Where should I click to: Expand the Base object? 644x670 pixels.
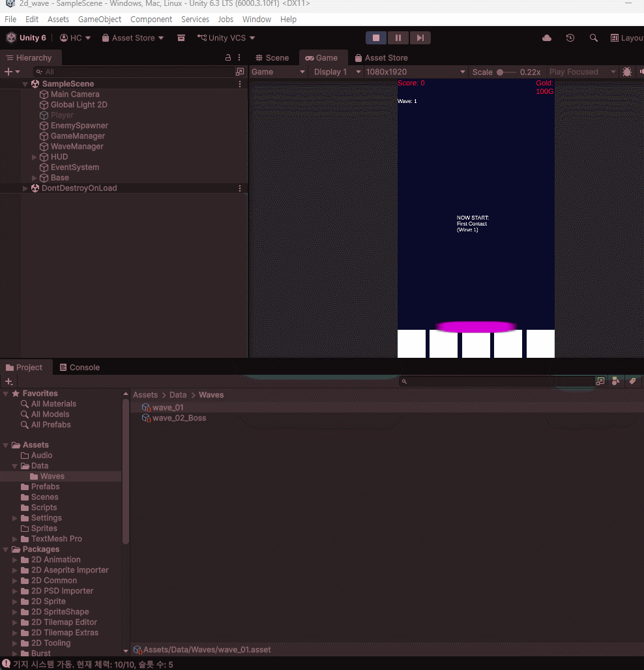point(34,178)
